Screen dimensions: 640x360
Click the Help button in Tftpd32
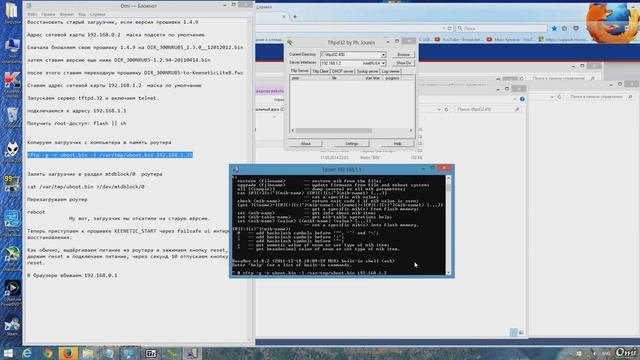[x=398, y=143]
